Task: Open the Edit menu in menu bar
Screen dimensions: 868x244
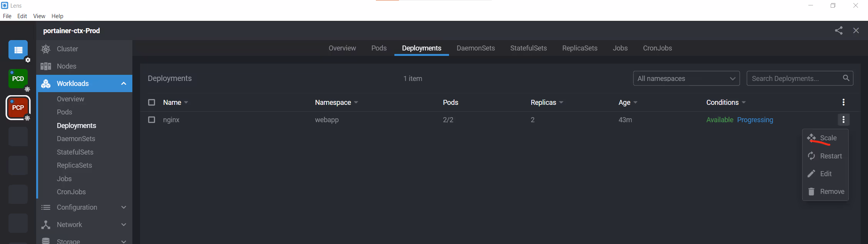Action: 22,16
